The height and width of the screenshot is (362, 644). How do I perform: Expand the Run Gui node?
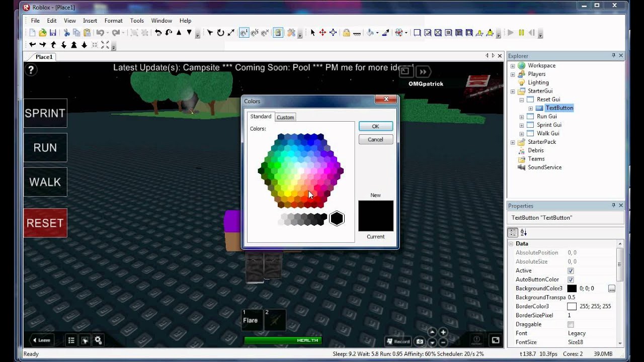click(522, 117)
